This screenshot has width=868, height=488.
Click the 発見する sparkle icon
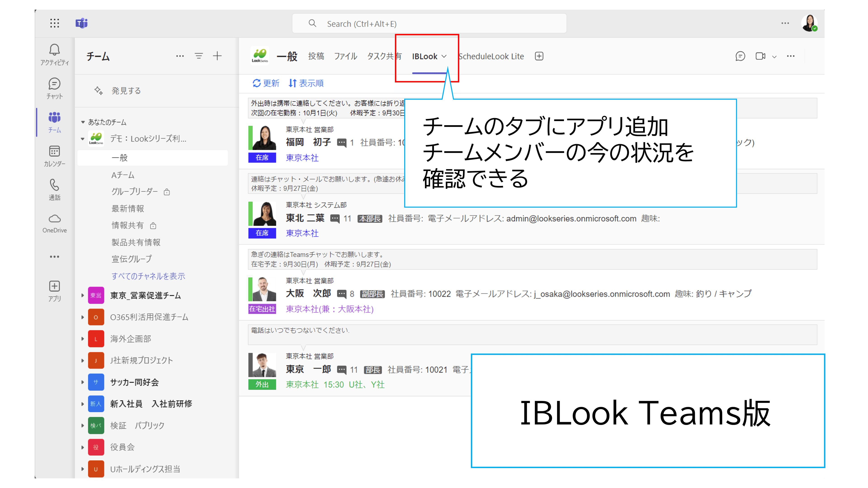(x=98, y=91)
